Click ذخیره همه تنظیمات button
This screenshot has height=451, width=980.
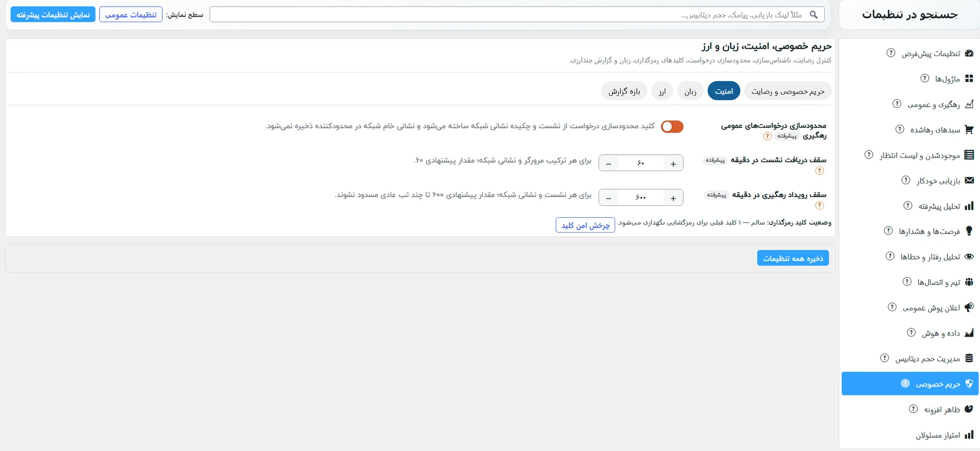click(x=793, y=258)
